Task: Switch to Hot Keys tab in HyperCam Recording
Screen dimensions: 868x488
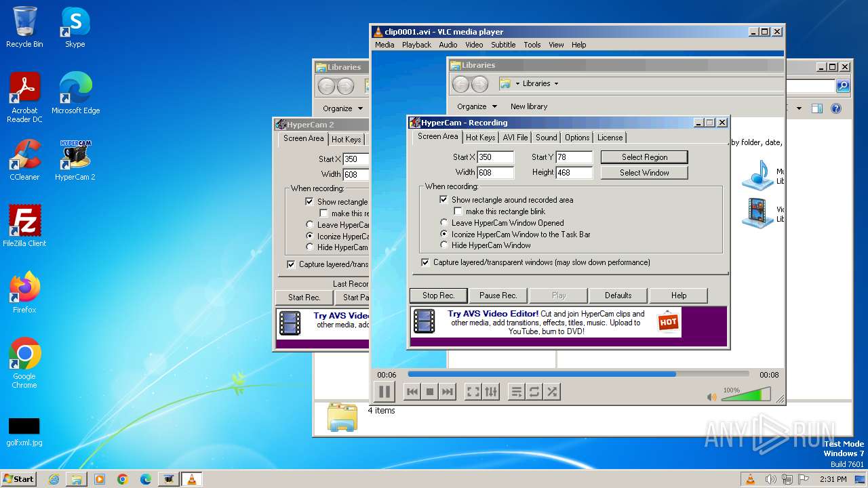Action: click(480, 138)
